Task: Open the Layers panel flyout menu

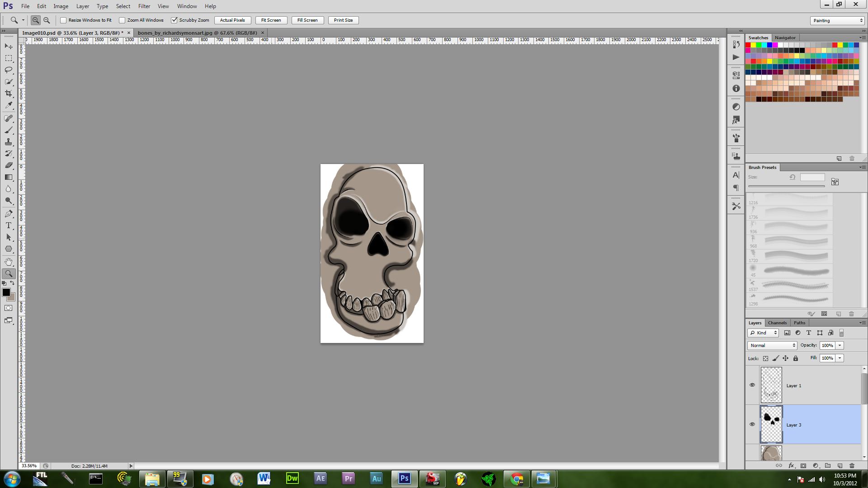Action: (x=862, y=323)
